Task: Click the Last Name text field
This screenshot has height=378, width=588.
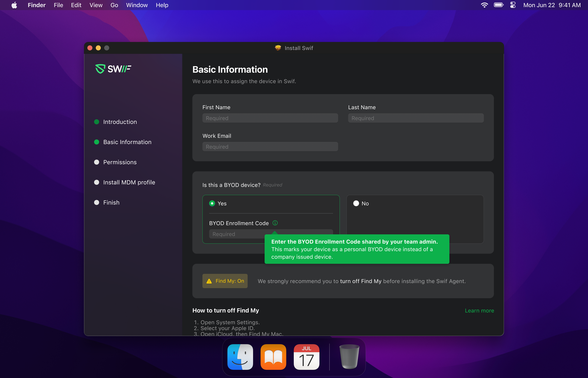Action: coord(416,118)
